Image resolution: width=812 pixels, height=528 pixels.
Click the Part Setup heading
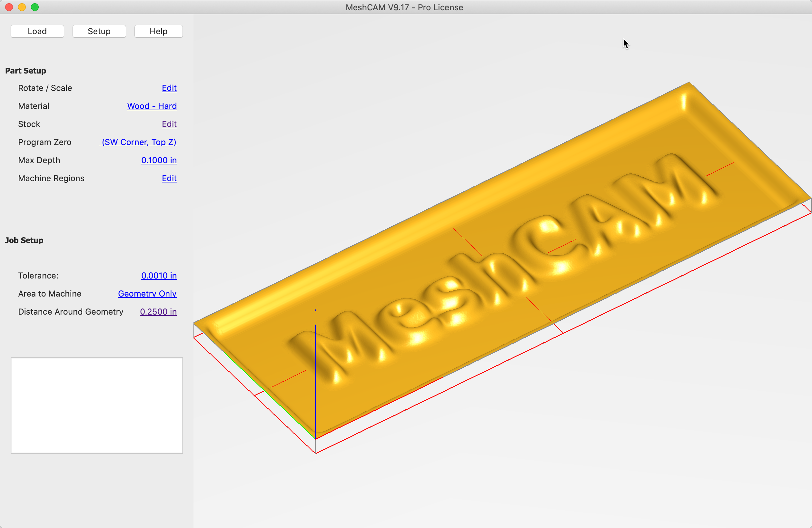[25, 71]
